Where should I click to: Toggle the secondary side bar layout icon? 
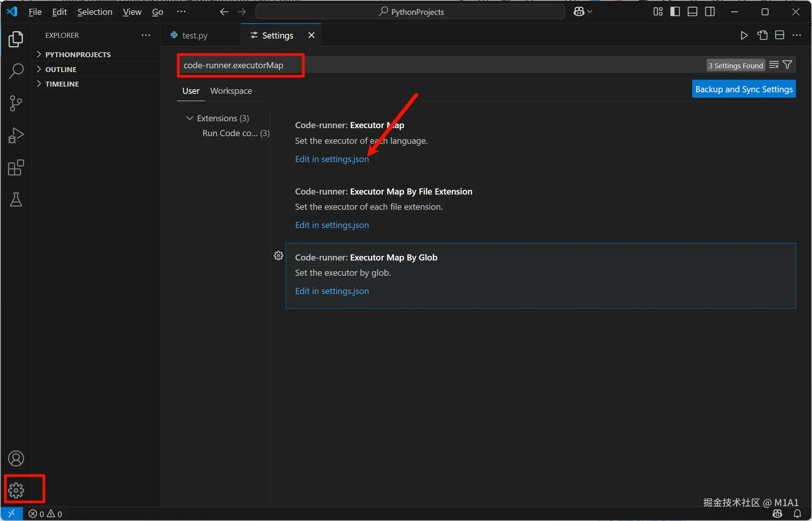710,12
